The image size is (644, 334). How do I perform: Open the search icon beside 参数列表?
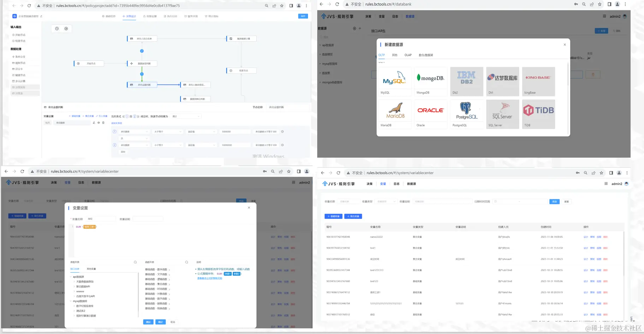click(135, 262)
